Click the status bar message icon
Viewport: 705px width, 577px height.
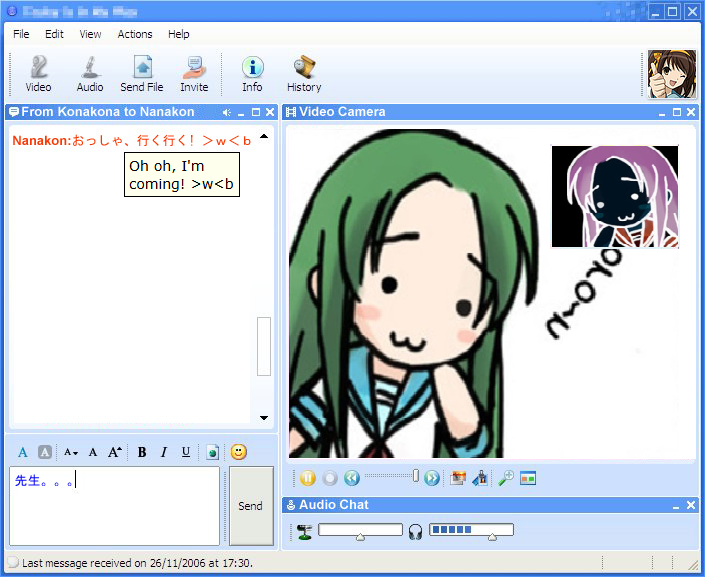(13, 562)
